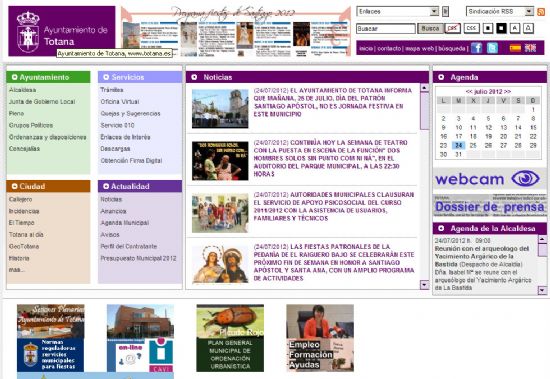Open the RSS feed orange icon

[541, 12]
